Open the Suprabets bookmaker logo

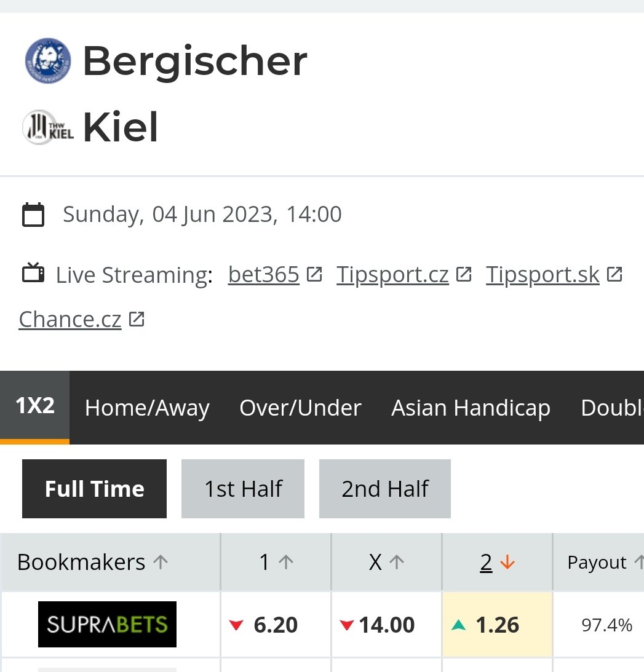click(107, 625)
